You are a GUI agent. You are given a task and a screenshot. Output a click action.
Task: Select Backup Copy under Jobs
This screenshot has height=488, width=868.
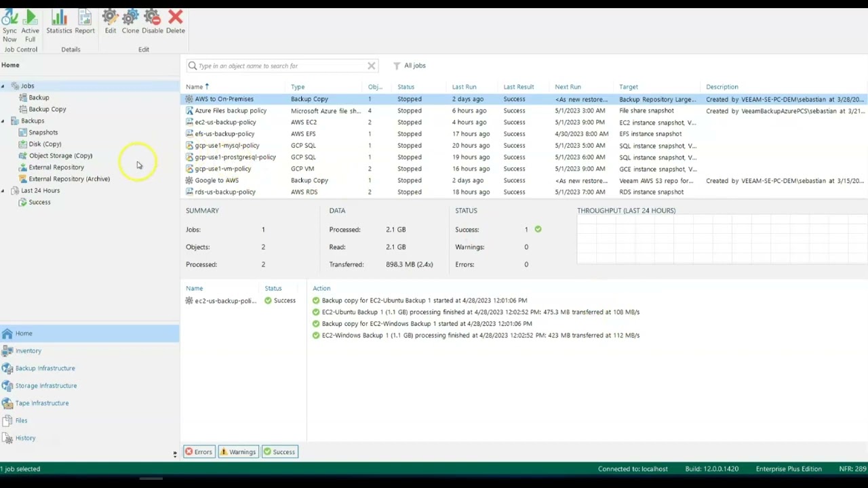47,109
